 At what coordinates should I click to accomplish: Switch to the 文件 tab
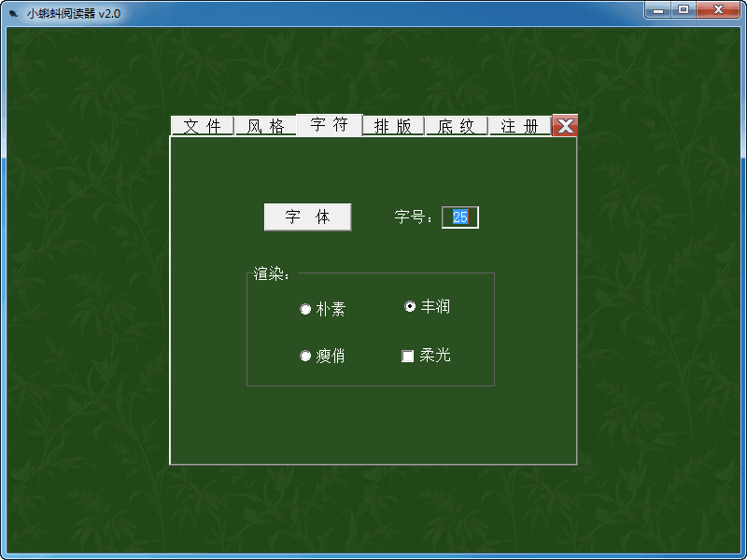[x=203, y=124]
